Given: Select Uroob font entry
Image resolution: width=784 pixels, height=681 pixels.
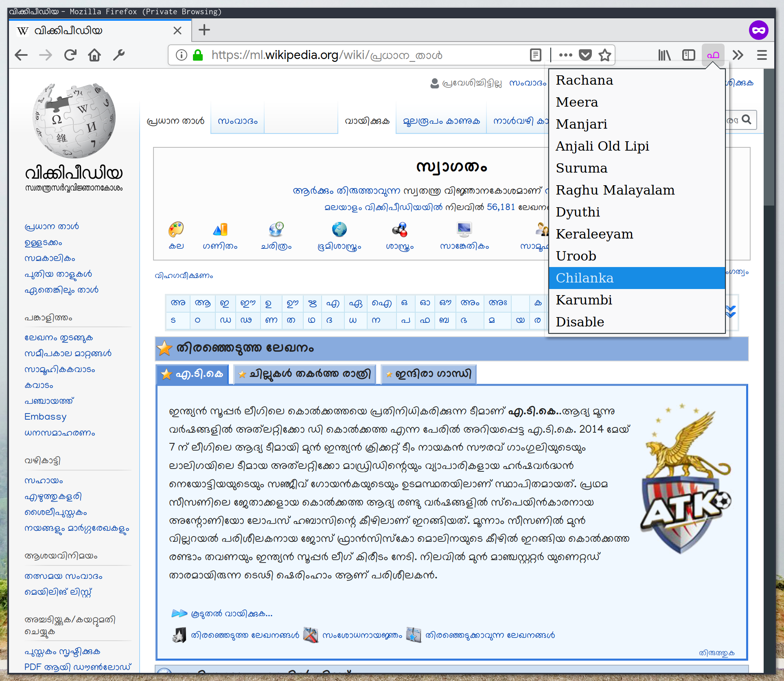Looking at the screenshot, I should [637, 256].
